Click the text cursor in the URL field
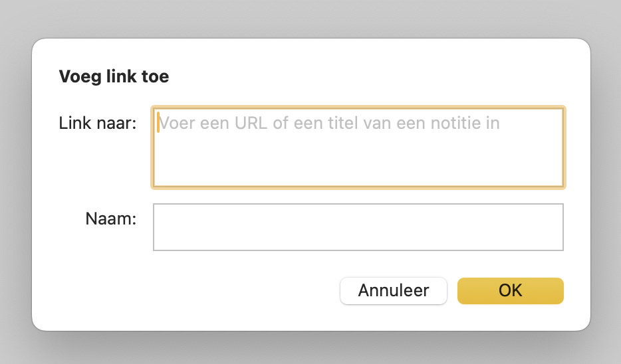The image size is (621, 364). click(x=158, y=123)
